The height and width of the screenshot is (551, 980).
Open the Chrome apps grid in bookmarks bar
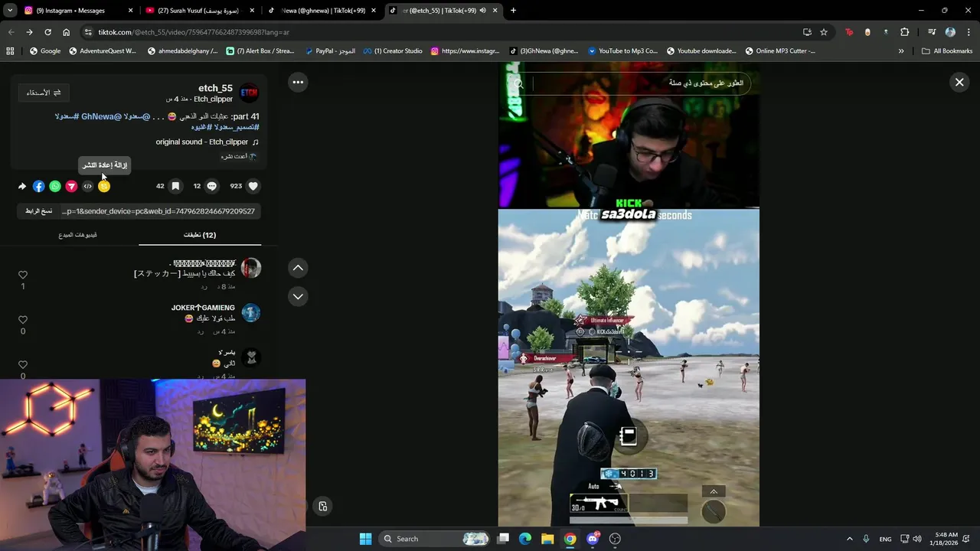coord(10,51)
